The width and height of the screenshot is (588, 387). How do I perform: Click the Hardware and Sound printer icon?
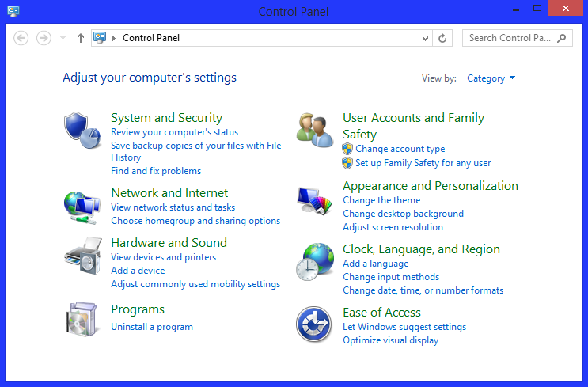tap(82, 255)
